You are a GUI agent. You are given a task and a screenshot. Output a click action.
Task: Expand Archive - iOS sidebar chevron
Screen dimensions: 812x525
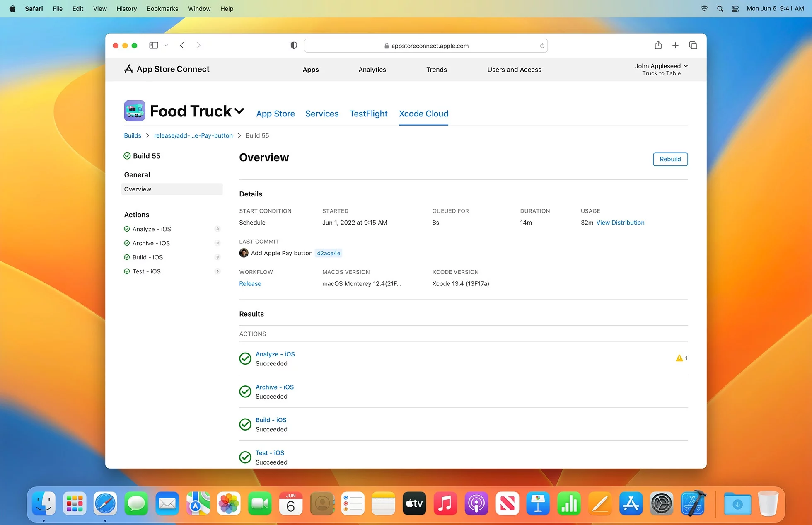pos(217,243)
